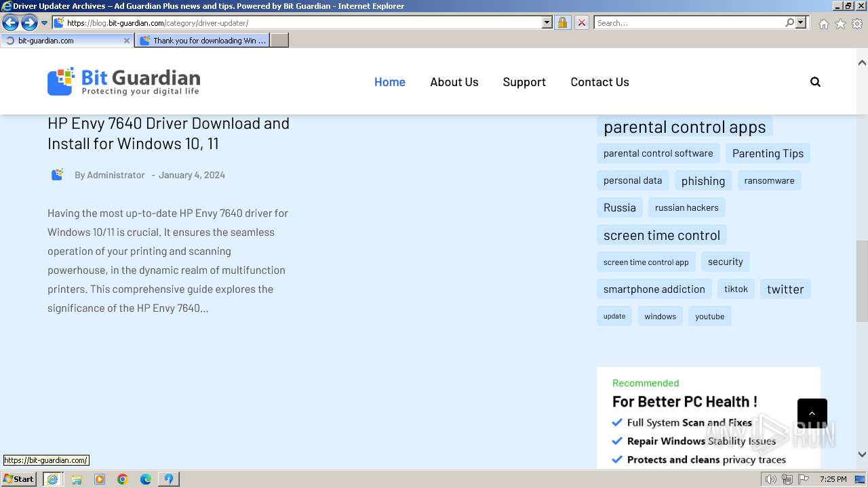Click the security lock icon
The width and height of the screenshot is (868, 488).
pyautogui.click(x=562, y=23)
